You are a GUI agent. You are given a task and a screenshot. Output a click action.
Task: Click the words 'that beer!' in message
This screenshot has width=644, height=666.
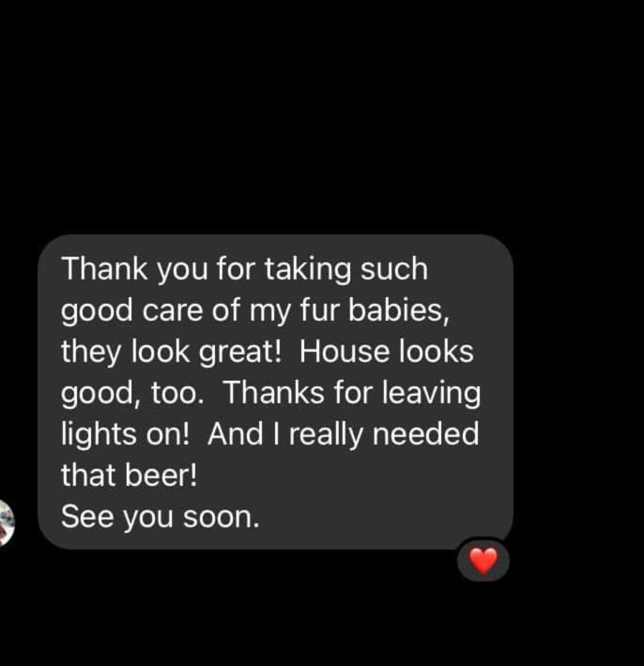tap(129, 475)
